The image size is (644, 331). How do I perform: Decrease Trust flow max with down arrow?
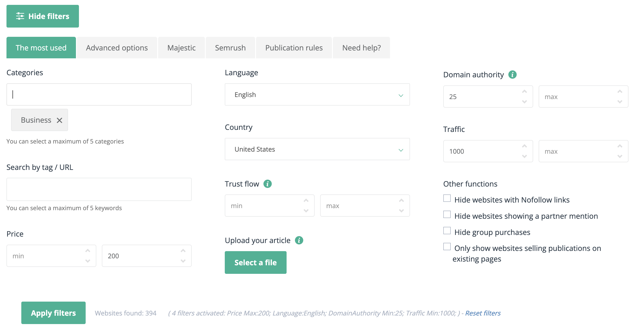(x=401, y=211)
